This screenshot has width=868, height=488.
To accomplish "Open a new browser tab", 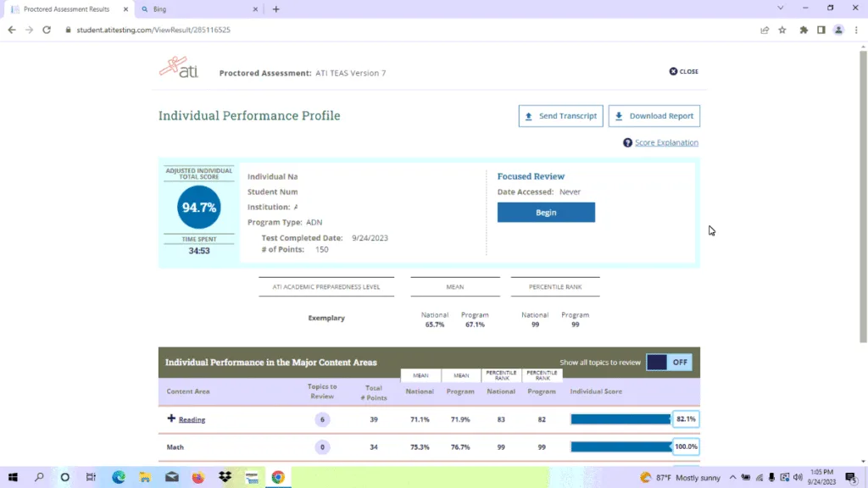I will point(275,9).
